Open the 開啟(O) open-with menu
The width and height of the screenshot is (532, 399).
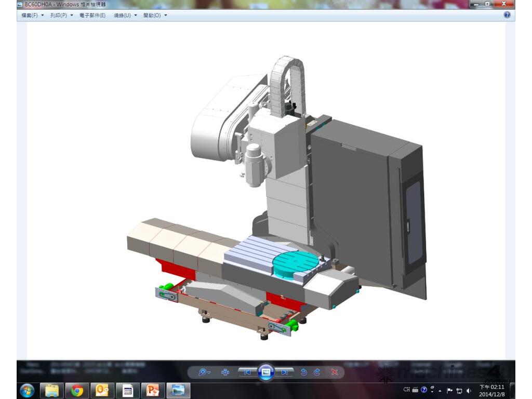(155, 16)
